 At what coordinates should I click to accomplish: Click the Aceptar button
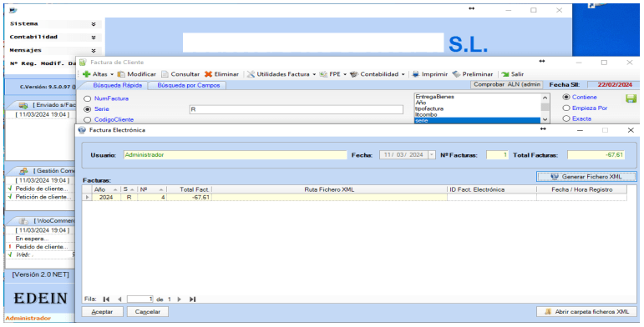[x=102, y=312]
